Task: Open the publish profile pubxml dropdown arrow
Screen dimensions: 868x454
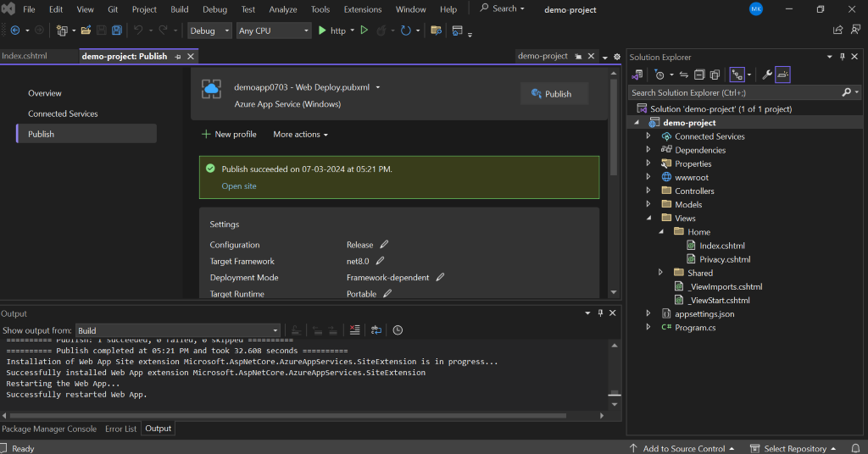Action: click(378, 87)
